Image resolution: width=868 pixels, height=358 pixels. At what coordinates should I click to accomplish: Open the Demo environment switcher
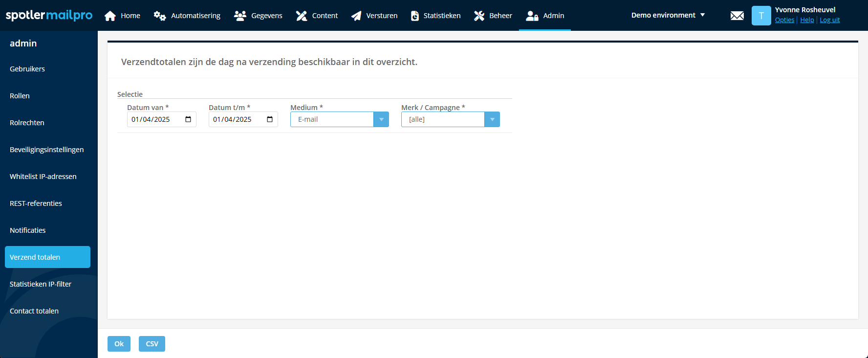coord(668,15)
